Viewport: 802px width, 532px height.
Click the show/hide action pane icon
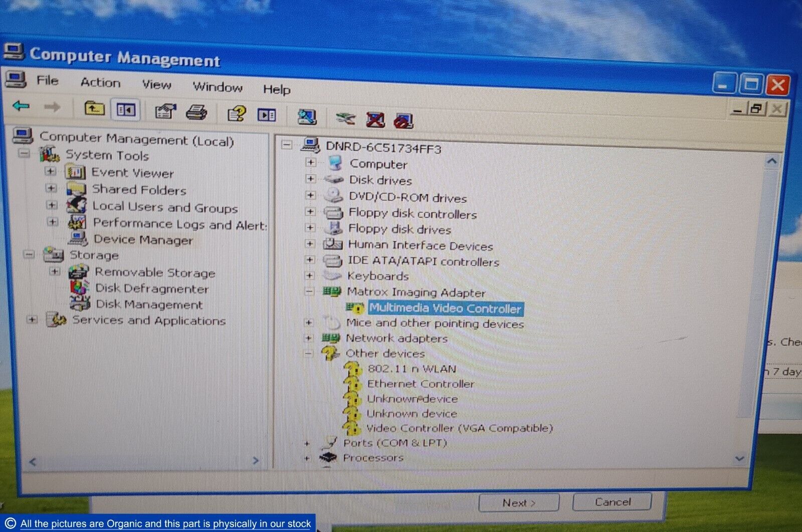266,115
